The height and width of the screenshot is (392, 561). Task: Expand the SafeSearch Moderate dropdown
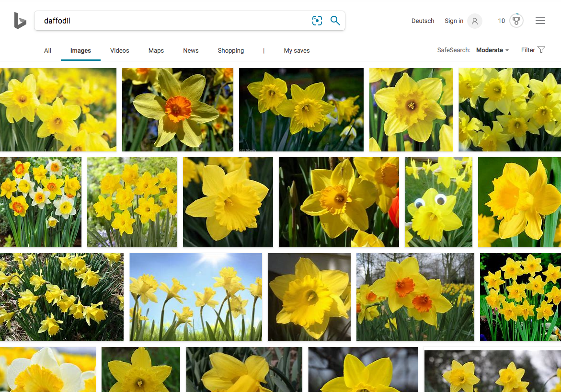pyautogui.click(x=492, y=50)
